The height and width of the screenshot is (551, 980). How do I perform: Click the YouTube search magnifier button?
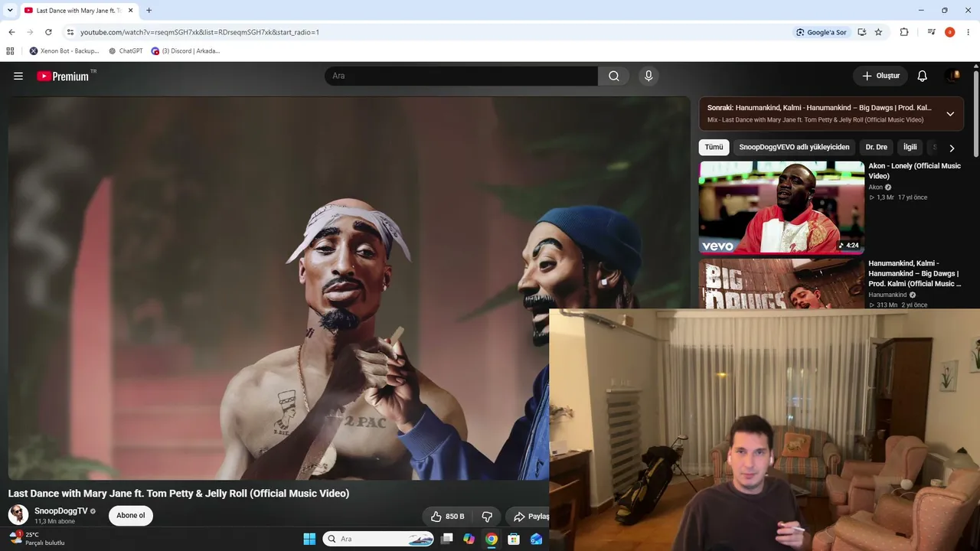coord(614,76)
